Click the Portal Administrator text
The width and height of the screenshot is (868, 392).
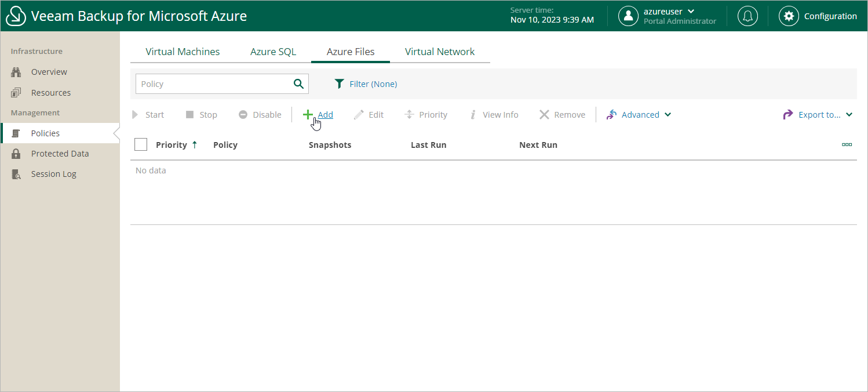pyautogui.click(x=680, y=21)
